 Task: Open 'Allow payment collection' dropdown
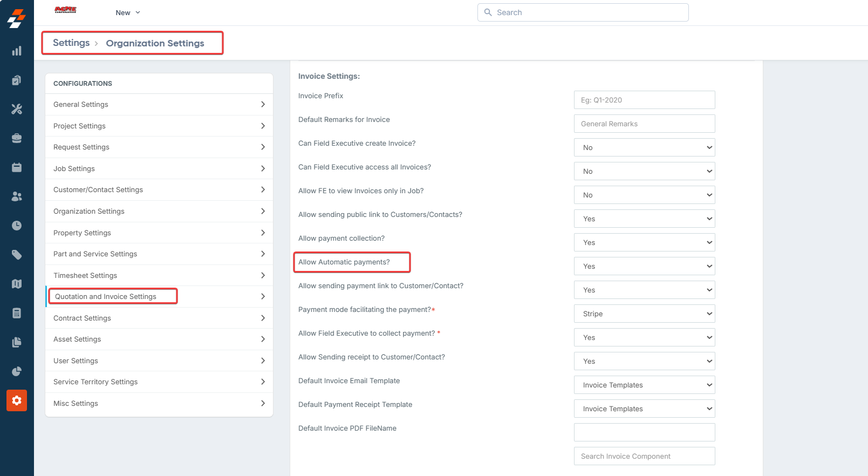tap(644, 242)
